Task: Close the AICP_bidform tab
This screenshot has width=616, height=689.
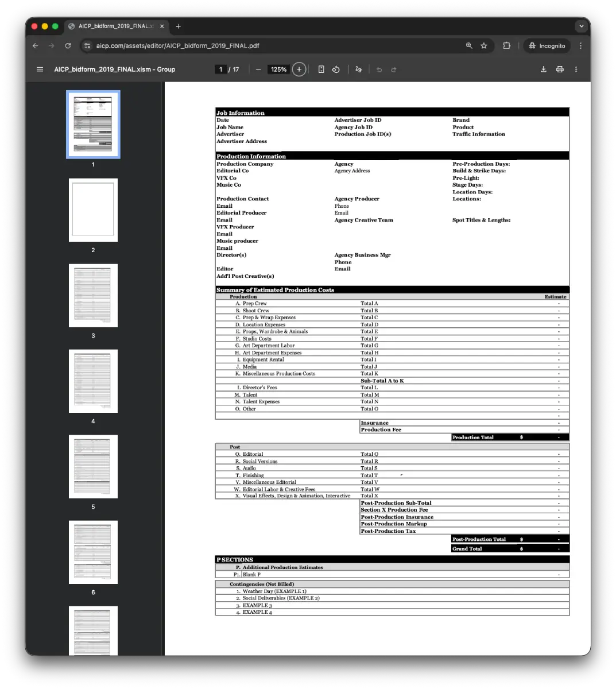Action: click(x=162, y=26)
